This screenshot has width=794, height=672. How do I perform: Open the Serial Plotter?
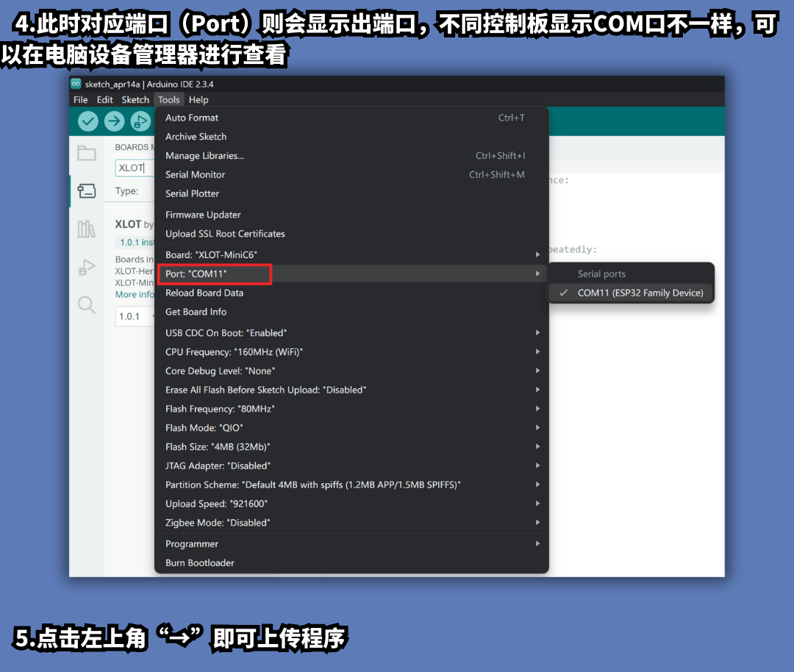tap(351, 193)
